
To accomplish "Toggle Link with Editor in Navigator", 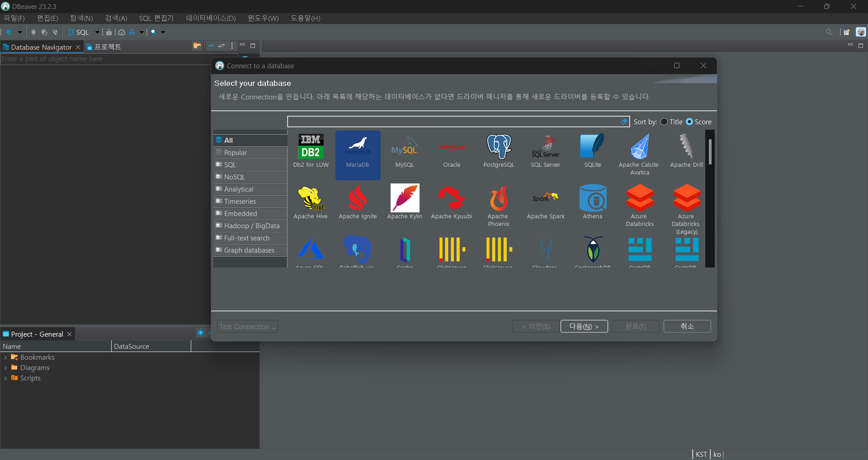I will 222,46.
